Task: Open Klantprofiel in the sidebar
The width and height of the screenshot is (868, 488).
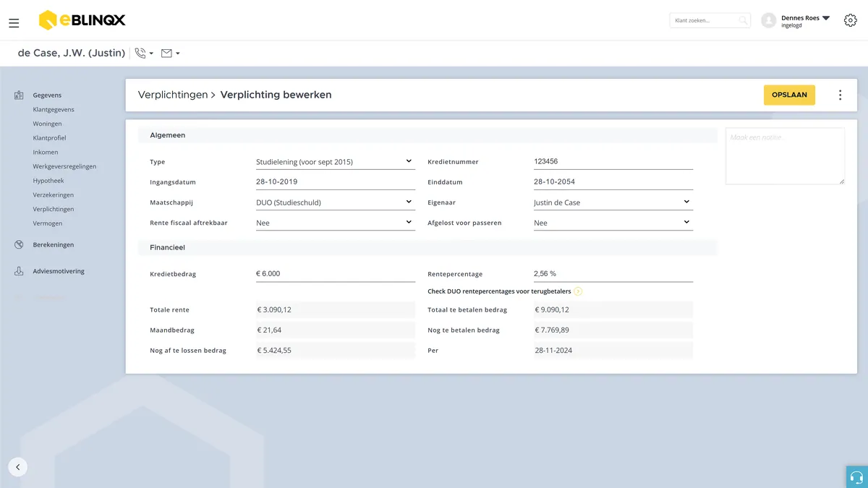Action: point(49,138)
